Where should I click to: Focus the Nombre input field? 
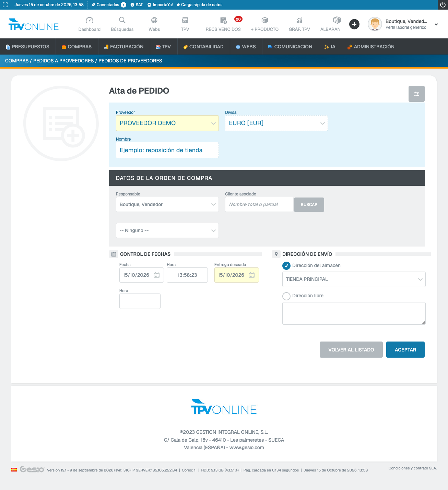click(x=167, y=150)
